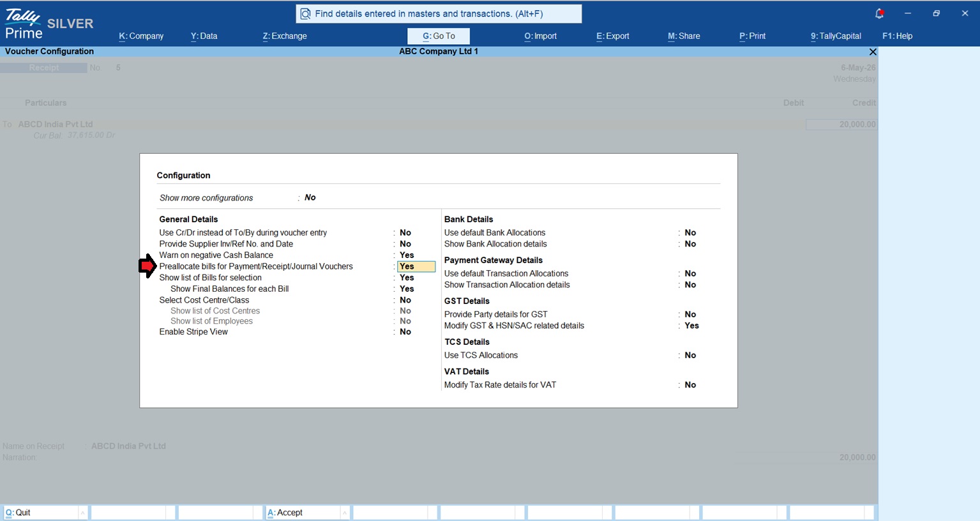The image size is (980, 521).
Task: Toggle Select Cost Centre/Class value
Action: pyautogui.click(x=405, y=299)
